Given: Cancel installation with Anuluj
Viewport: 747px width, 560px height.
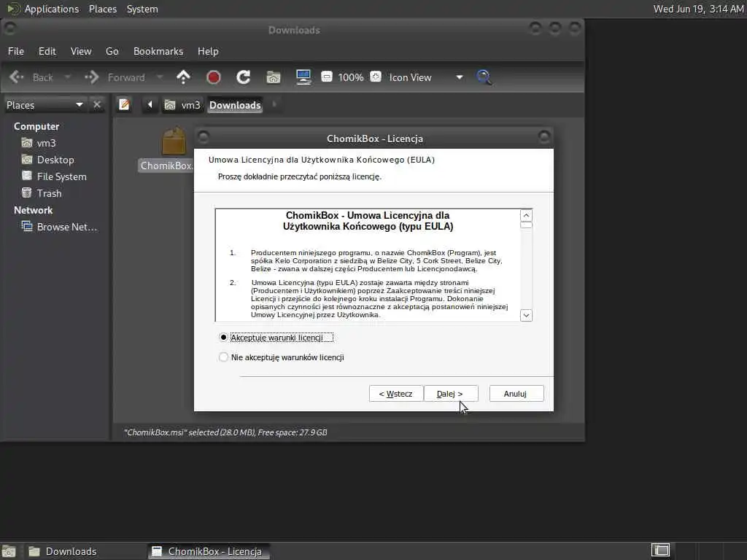Looking at the screenshot, I should 516,393.
